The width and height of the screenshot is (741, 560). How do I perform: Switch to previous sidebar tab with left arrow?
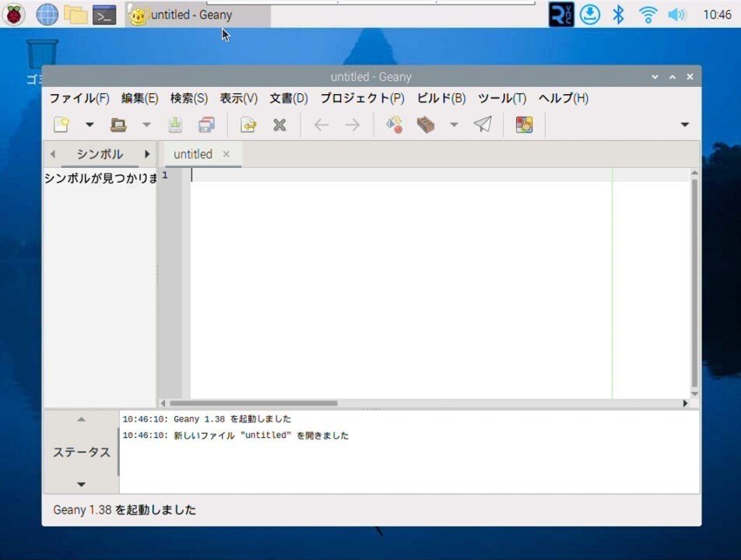[53, 154]
